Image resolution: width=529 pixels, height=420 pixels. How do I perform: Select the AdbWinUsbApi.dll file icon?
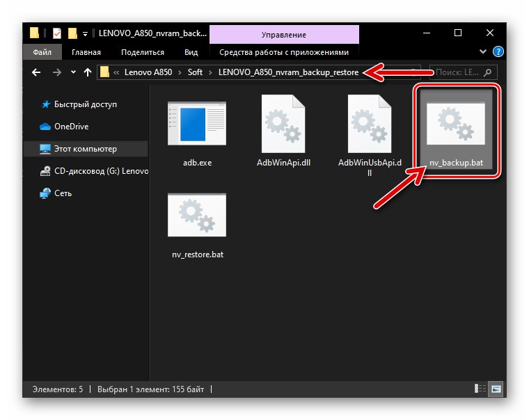click(x=370, y=124)
